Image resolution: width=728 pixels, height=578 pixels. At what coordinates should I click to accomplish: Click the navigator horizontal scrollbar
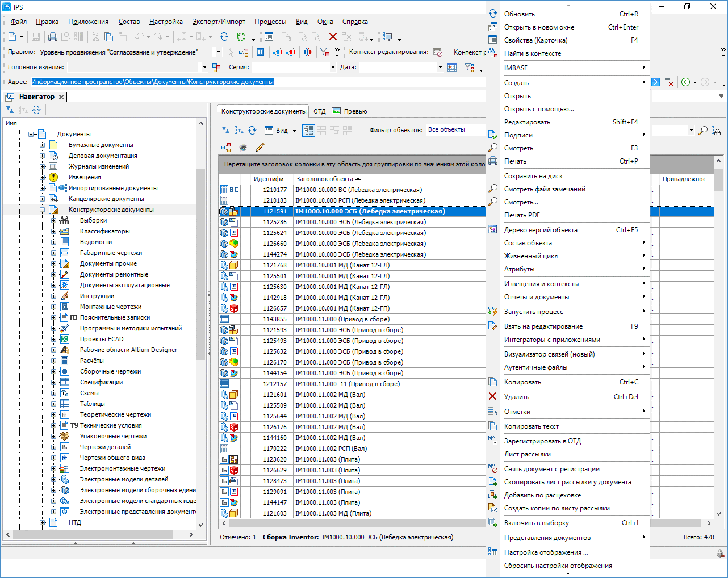(93, 534)
